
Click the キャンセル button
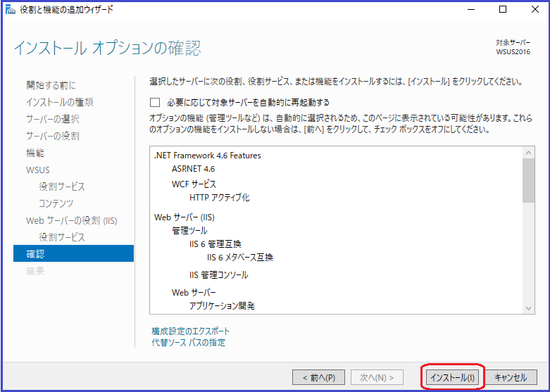(x=511, y=377)
